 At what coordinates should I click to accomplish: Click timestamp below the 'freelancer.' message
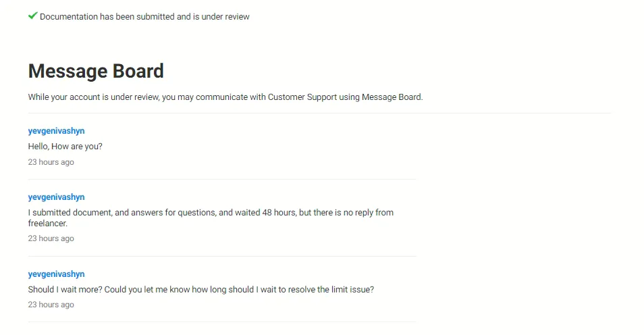click(x=51, y=238)
